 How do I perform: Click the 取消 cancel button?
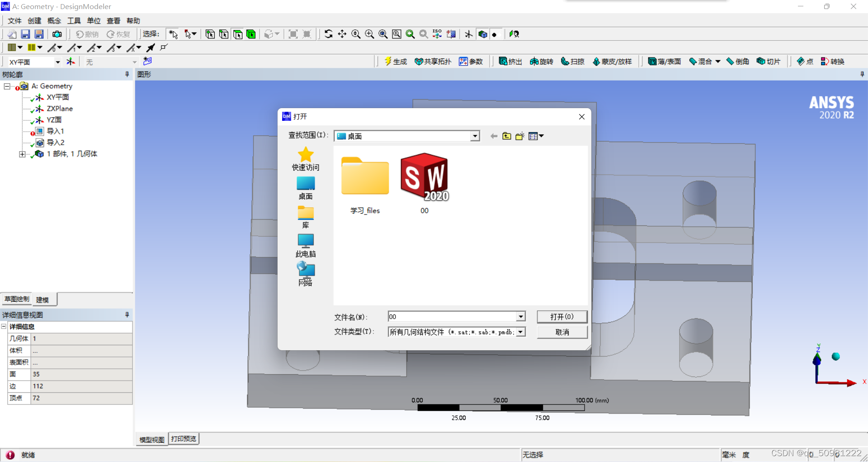click(562, 332)
